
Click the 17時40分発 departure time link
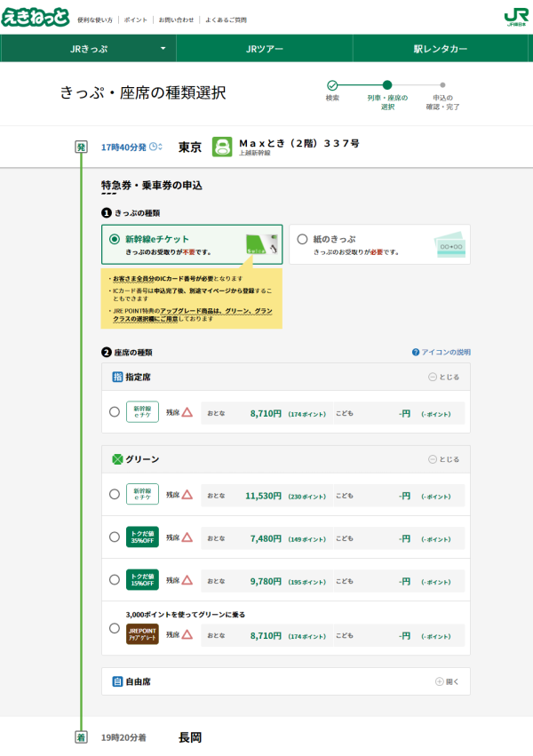(123, 147)
